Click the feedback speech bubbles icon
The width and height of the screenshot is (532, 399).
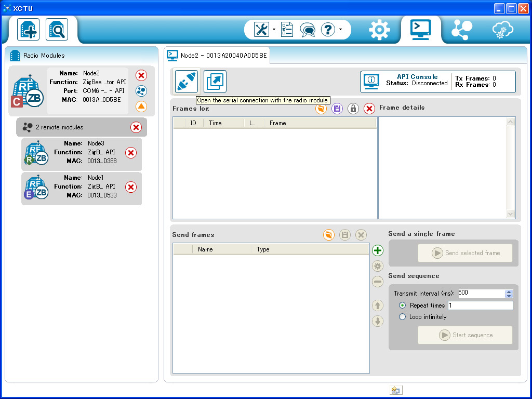coord(308,30)
